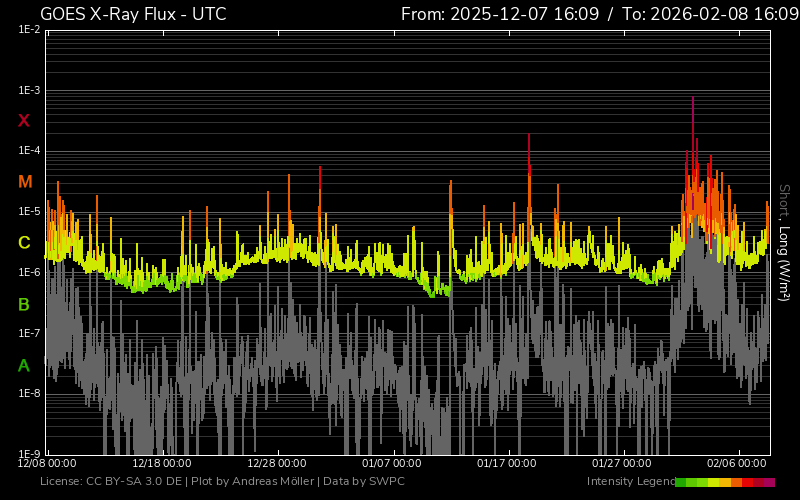The height and width of the screenshot is (500, 800).
Task: Click the 1E-2 y-axis label
Action: click(x=29, y=30)
